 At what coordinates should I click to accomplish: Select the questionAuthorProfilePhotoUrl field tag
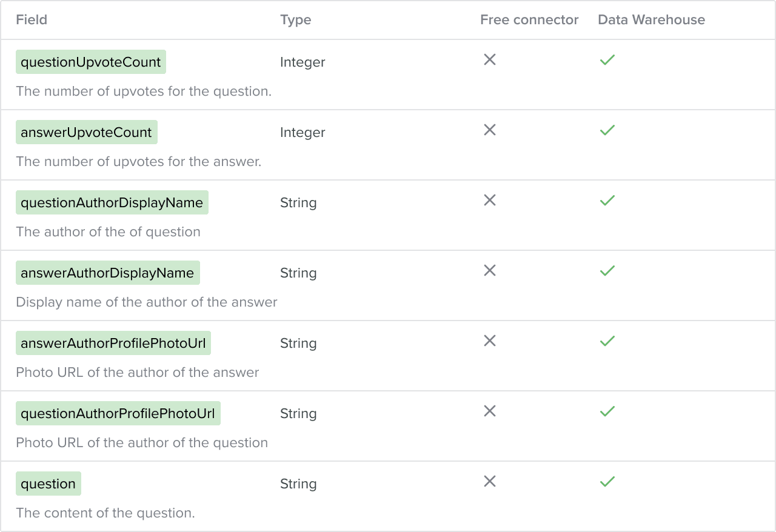point(118,413)
